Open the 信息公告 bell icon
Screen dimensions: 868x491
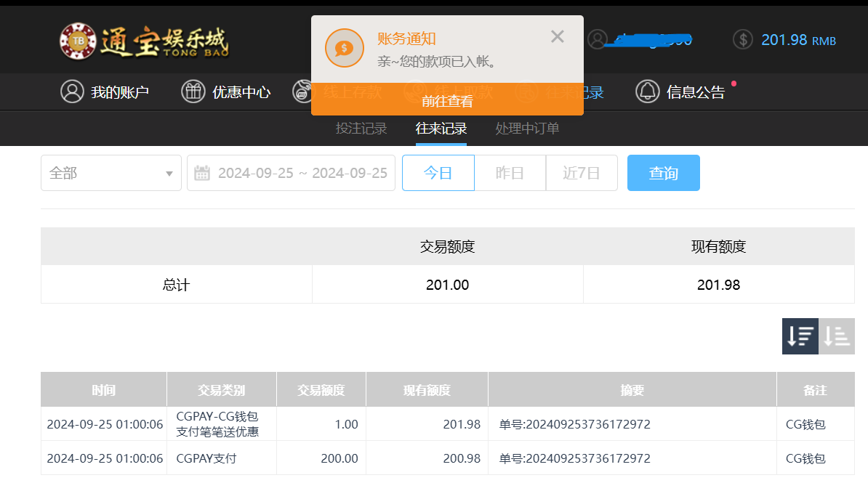tap(648, 92)
